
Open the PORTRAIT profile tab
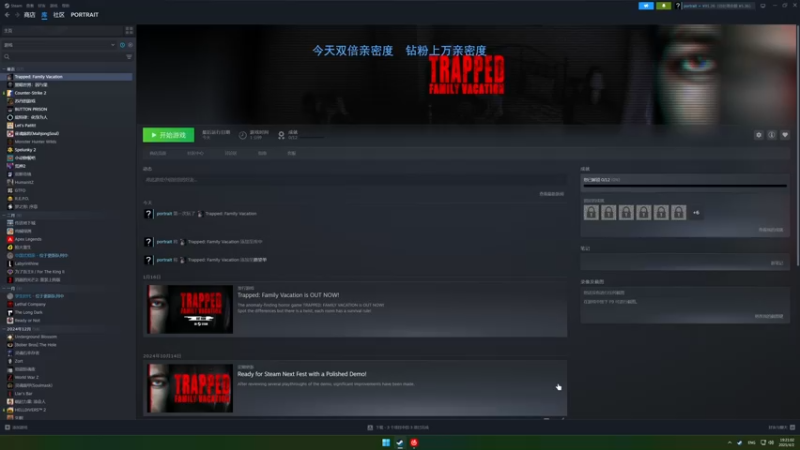(84, 15)
